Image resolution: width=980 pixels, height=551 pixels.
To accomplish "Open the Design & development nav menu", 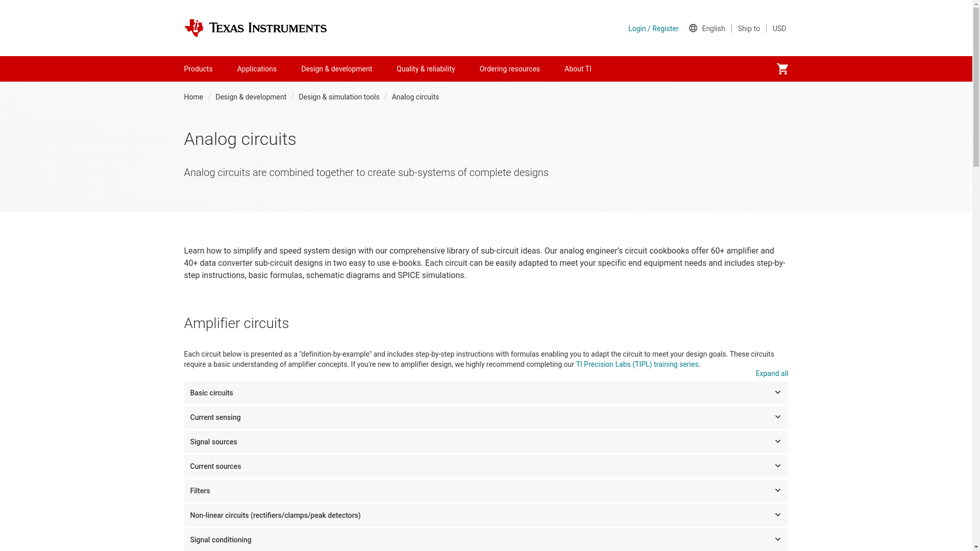I will click(x=336, y=69).
